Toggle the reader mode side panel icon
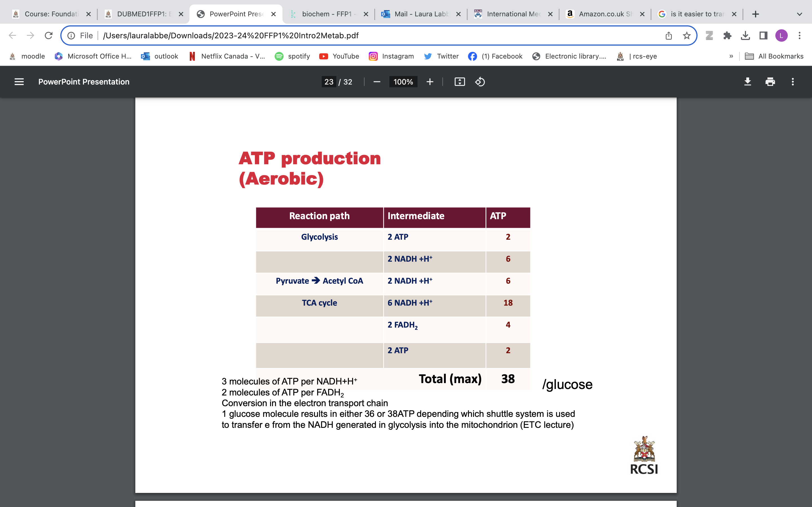 pos(763,35)
